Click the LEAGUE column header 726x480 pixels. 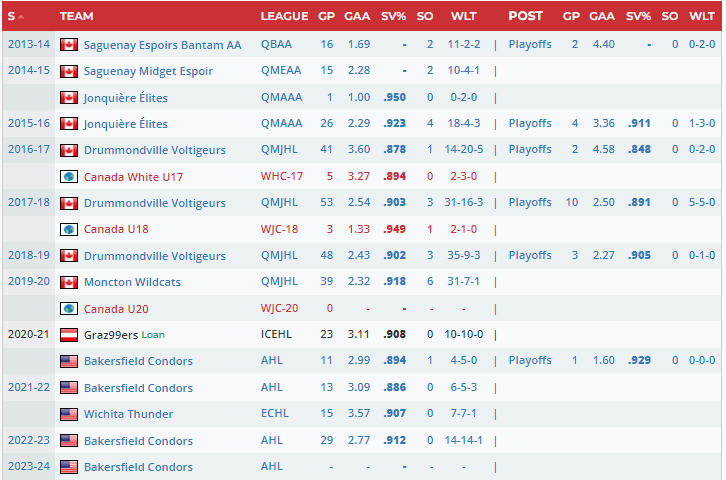pos(284,16)
